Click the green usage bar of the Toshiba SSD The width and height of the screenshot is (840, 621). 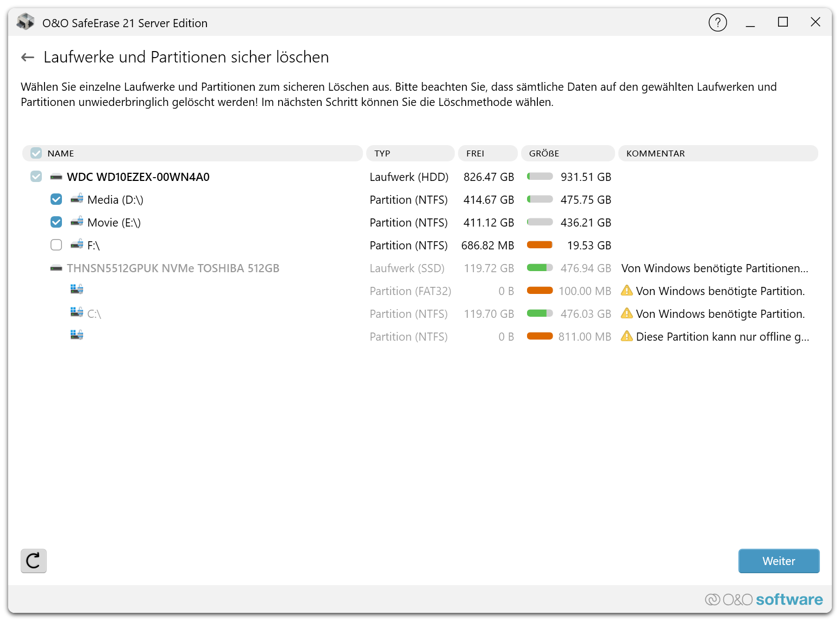[540, 268]
